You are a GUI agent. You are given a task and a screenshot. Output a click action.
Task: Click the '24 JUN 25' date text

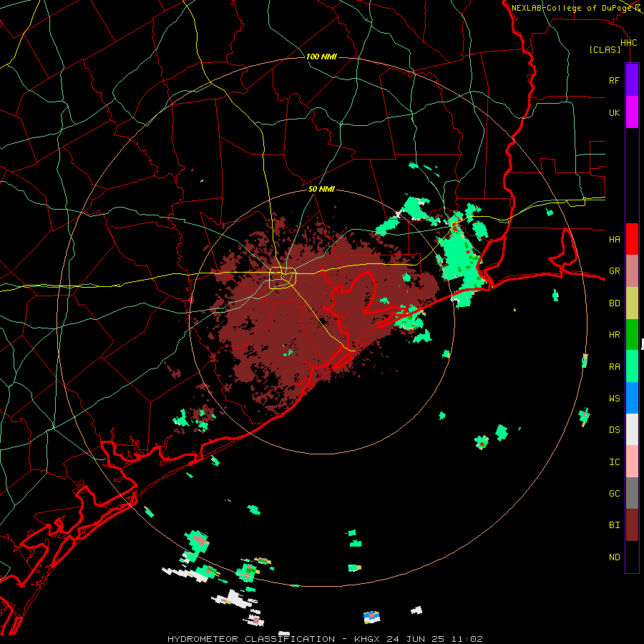pos(415,639)
